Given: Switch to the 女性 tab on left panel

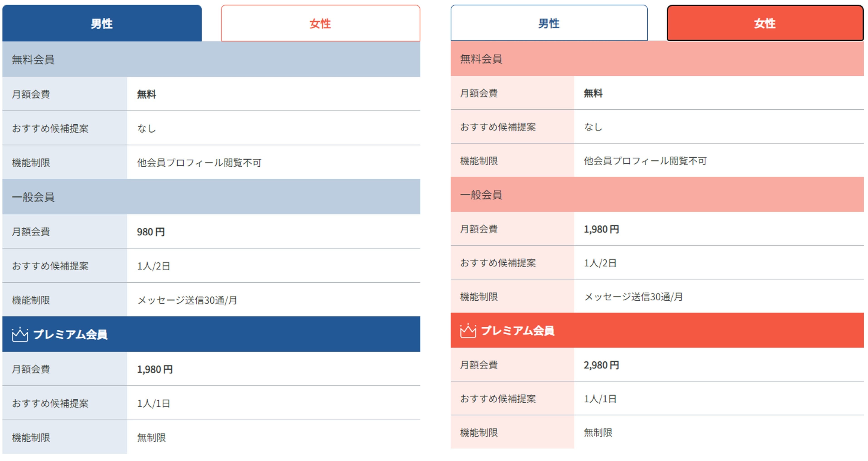Looking at the screenshot, I should point(320,24).
